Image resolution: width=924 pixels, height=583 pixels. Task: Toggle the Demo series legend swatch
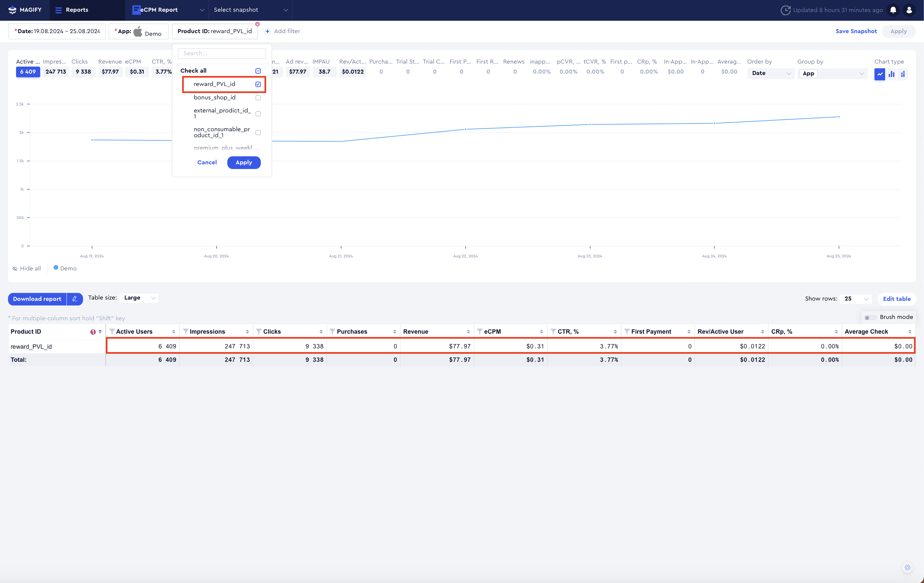[56, 268]
